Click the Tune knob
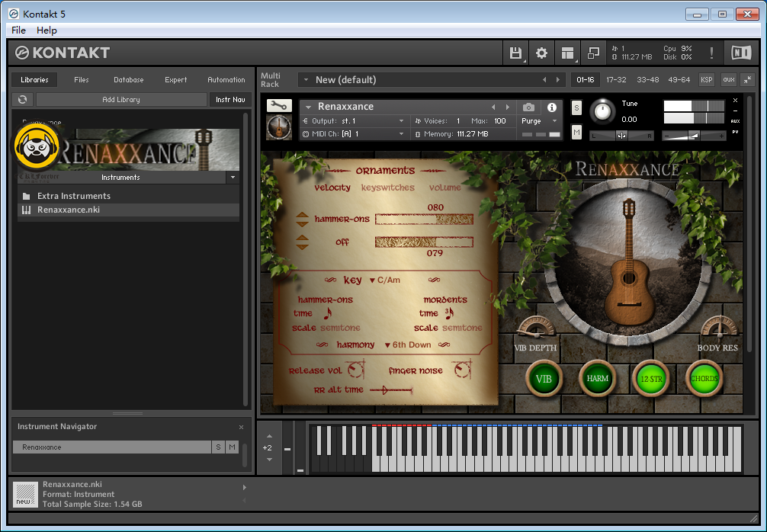Image resolution: width=767 pixels, height=532 pixels. click(x=603, y=111)
